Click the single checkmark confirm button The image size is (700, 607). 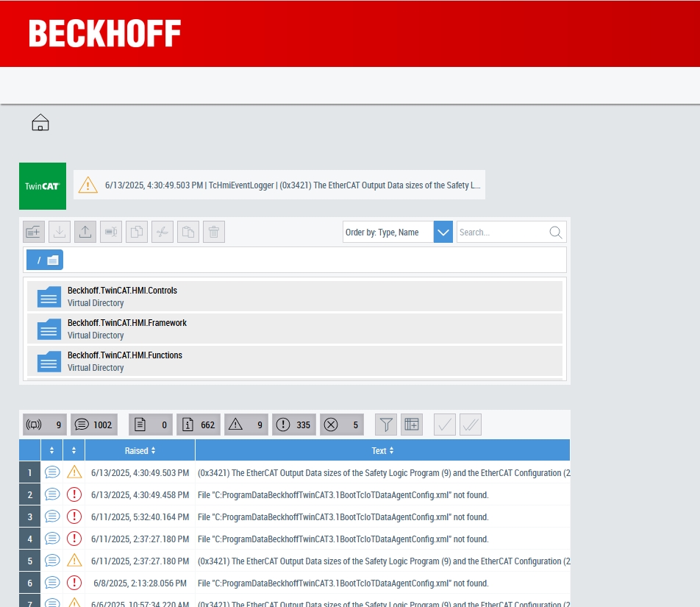click(445, 425)
